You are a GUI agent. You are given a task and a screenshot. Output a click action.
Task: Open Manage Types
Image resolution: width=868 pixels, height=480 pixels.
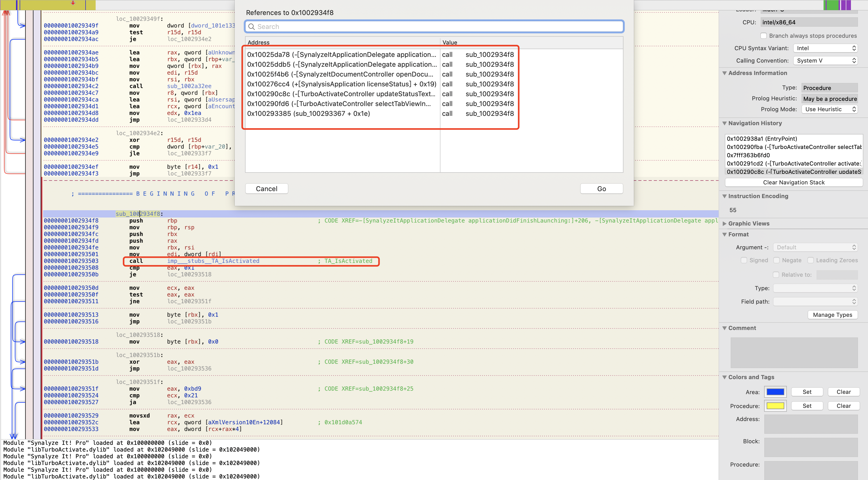pyautogui.click(x=832, y=315)
